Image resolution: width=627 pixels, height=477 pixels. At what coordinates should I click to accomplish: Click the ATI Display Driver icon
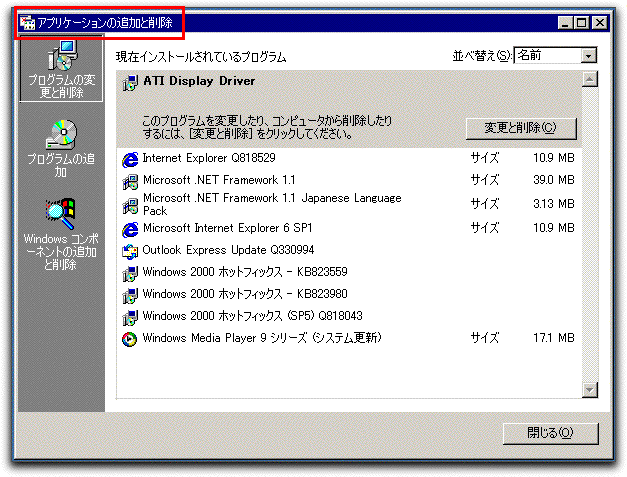[x=130, y=82]
